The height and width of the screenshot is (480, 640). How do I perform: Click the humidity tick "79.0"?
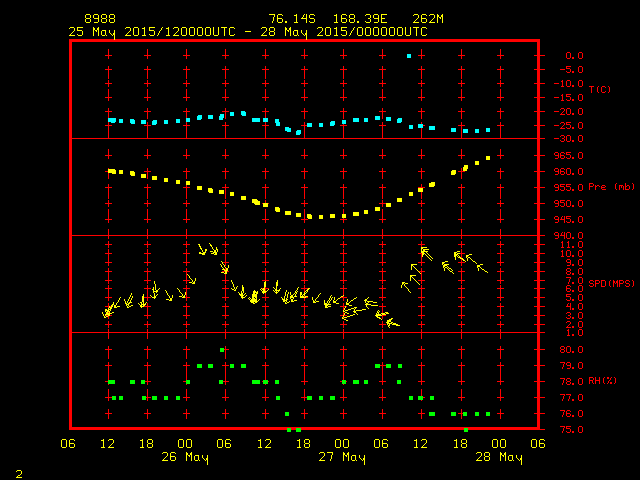tap(571, 366)
